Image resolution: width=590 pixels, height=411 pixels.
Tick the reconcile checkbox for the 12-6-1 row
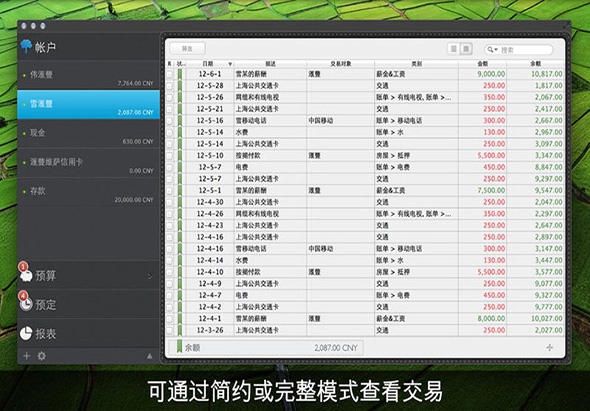[x=170, y=74]
